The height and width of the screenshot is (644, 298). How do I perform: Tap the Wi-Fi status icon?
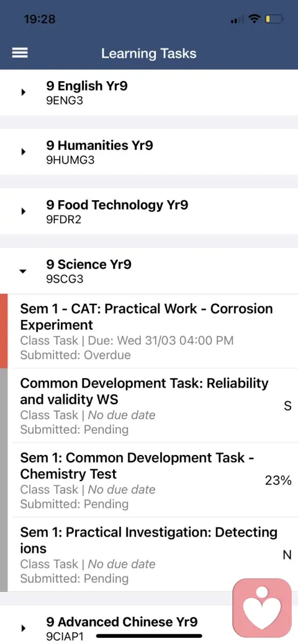[255, 19]
